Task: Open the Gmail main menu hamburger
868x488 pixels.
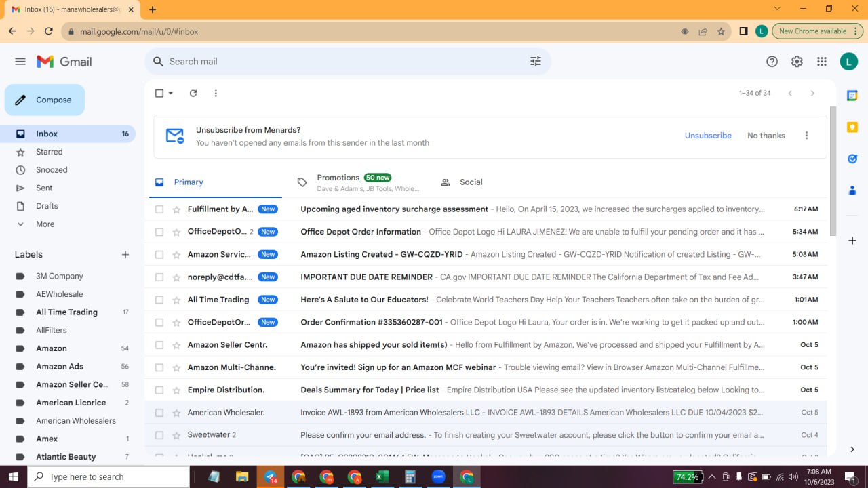Action: point(20,62)
